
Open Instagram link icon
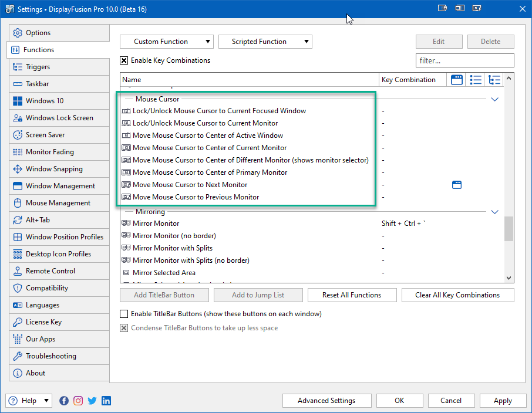78,401
